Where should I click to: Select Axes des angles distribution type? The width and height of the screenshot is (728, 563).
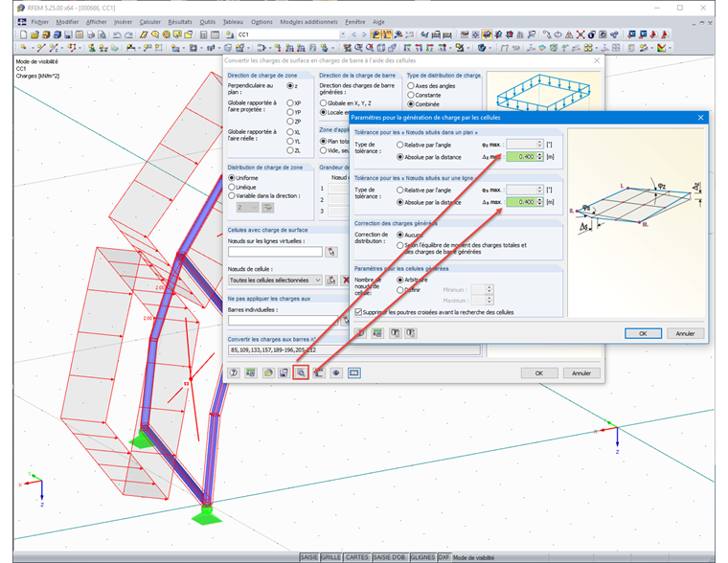pyautogui.click(x=411, y=86)
